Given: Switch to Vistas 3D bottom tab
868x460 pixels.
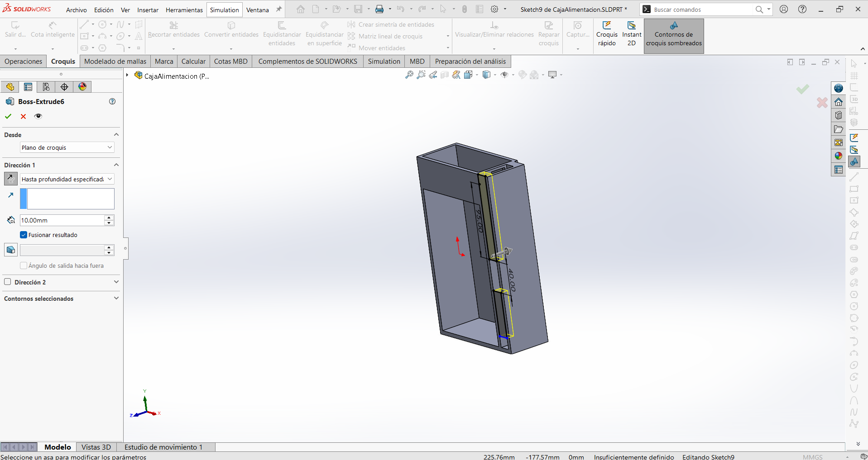Looking at the screenshot, I should 96,447.
